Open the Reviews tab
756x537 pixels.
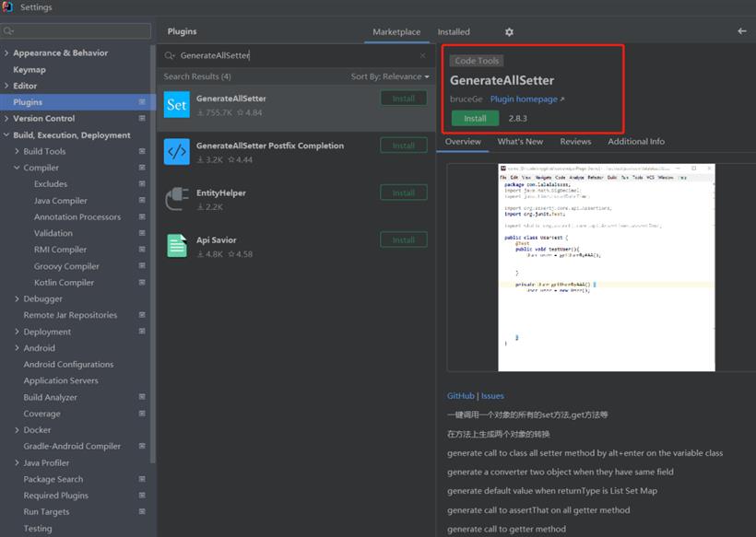[x=575, y=142]
